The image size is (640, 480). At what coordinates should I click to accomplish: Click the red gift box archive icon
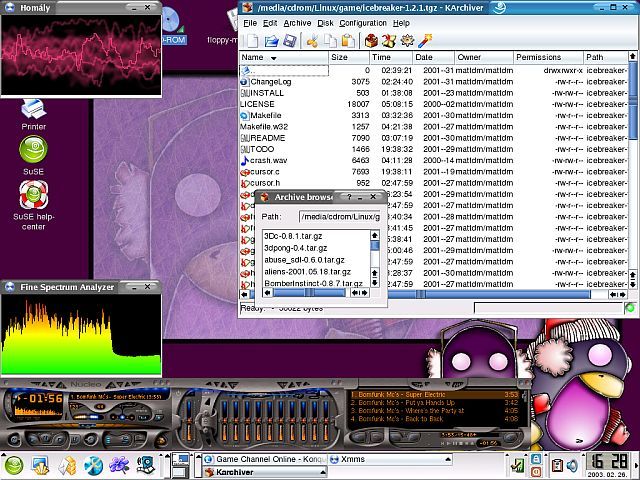coord(371,41)
